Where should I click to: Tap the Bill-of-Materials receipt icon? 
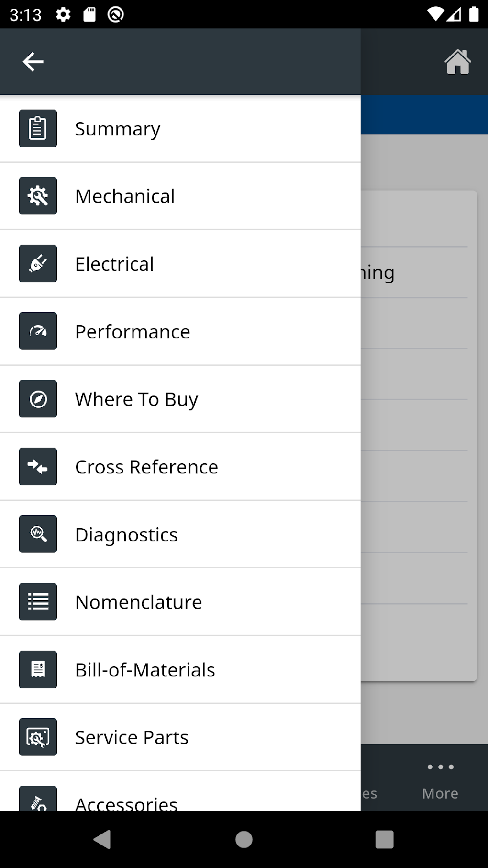point(38,669)
